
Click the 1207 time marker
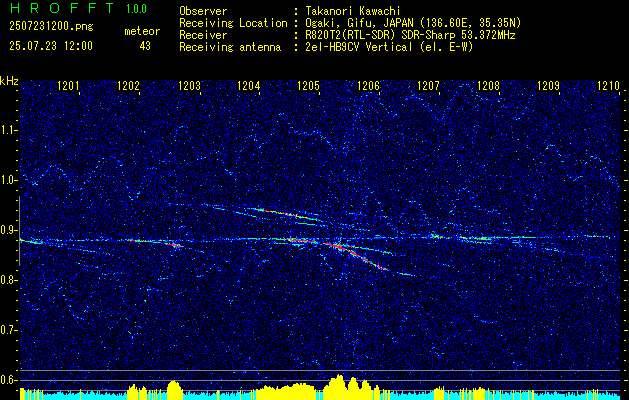(428, 85)
